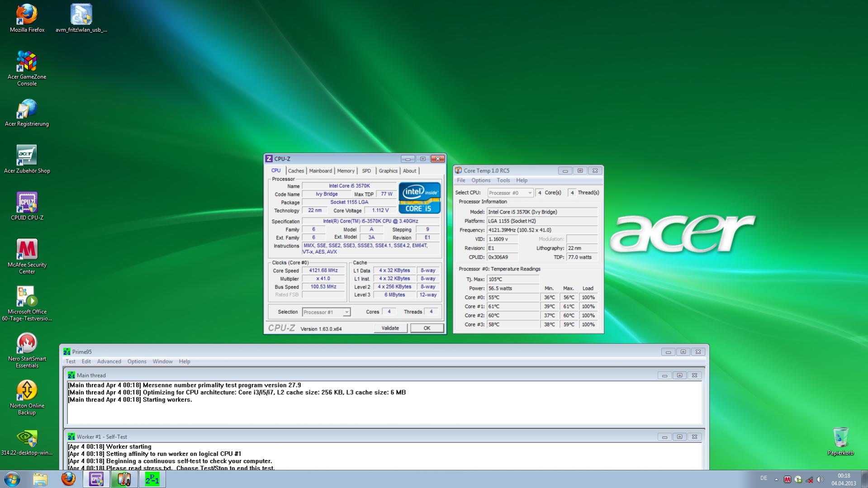
Task: Open the Windows Start menu
Action: (12, 479)
